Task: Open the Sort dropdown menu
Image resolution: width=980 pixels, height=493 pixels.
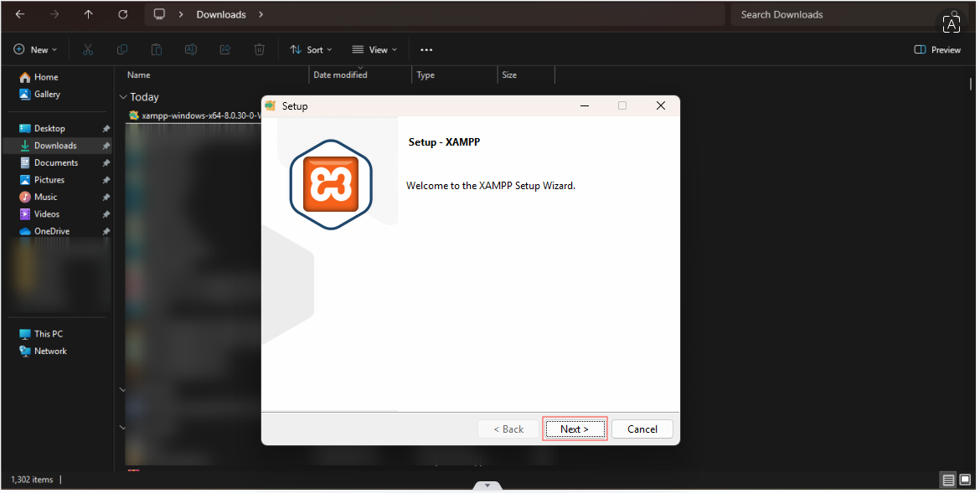Action: 312,49
